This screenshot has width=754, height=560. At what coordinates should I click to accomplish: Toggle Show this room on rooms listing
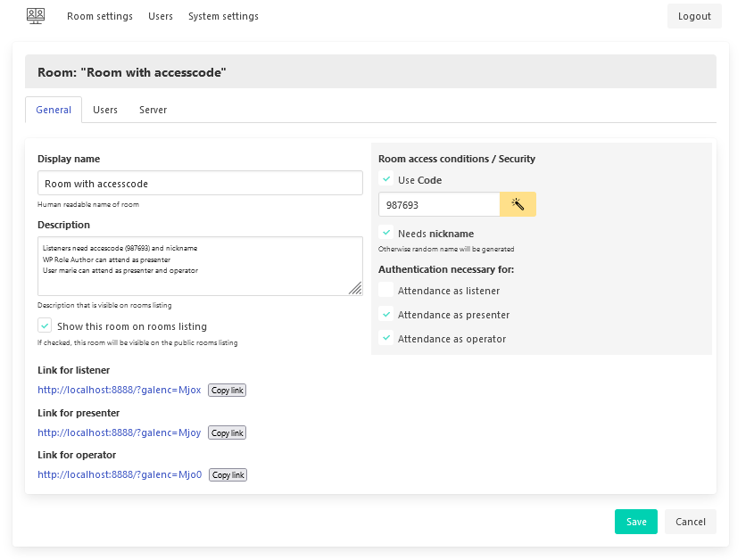[45, 325]
